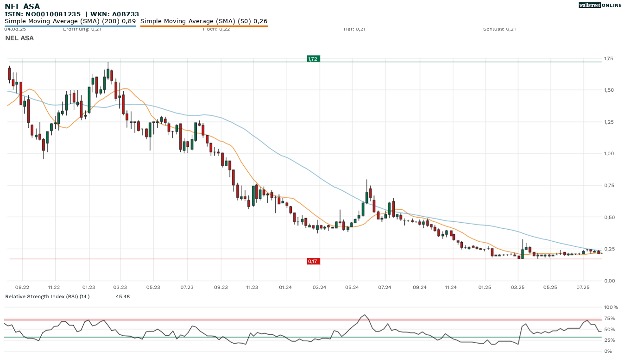
Task: Click the Tief: 0,21 value
Action: click(x=354, y=29)
